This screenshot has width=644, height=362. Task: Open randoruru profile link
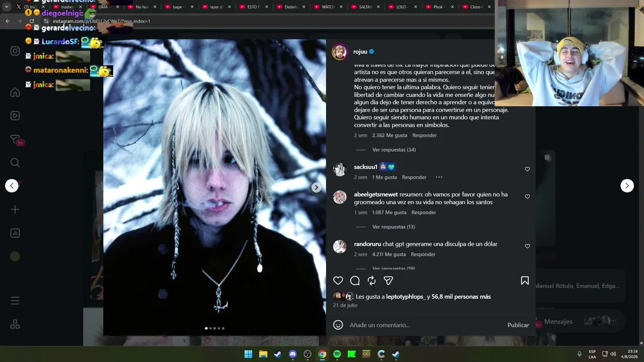[x=367, y=244]
